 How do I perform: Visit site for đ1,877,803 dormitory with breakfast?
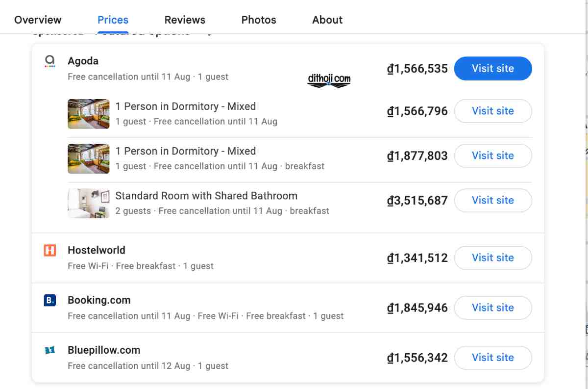pyautogui.click(x=493, y=156)
